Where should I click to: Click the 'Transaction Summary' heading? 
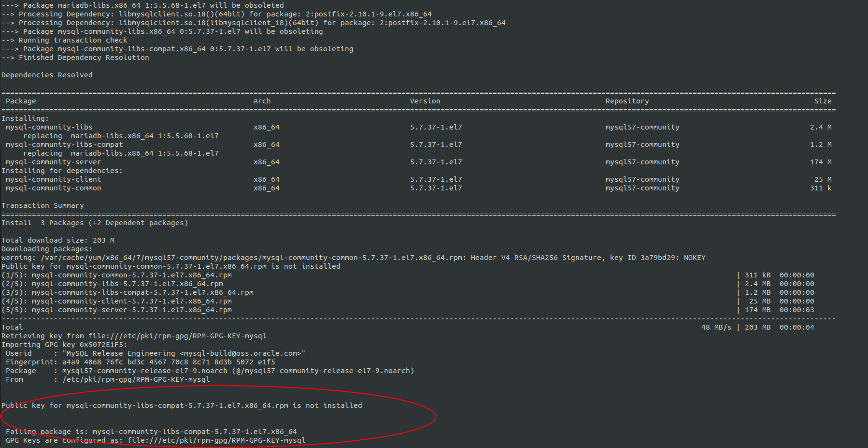click(43, 205)
